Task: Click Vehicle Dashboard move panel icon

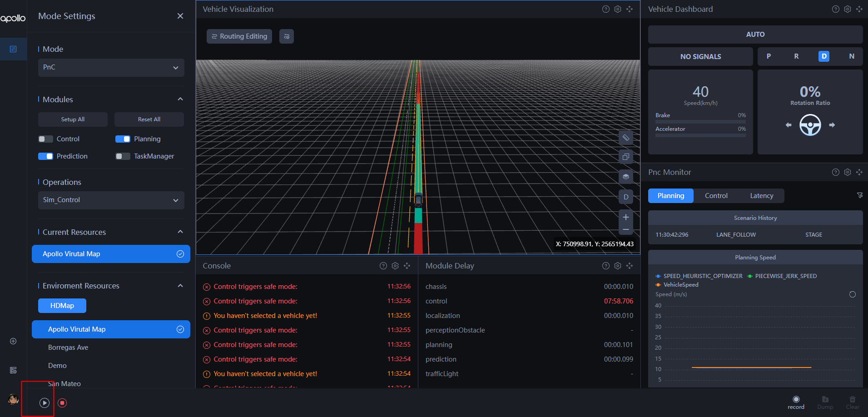Action: [859, 9]
